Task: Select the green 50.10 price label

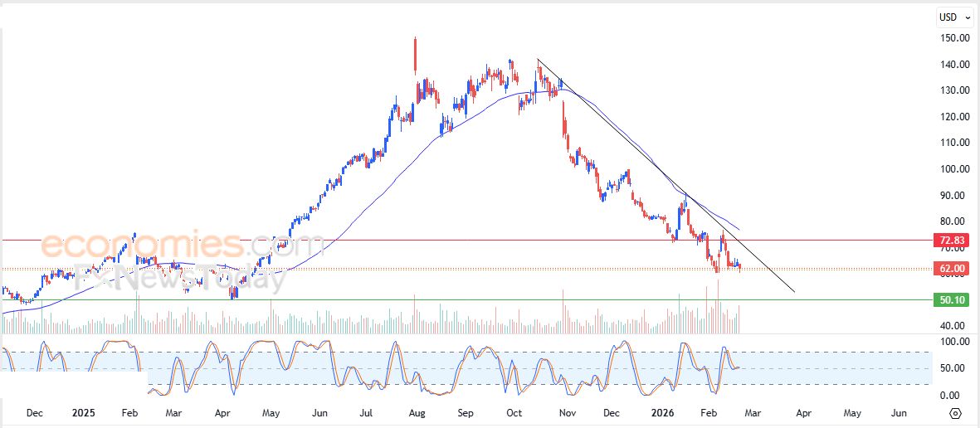Action: click(950, 300)
